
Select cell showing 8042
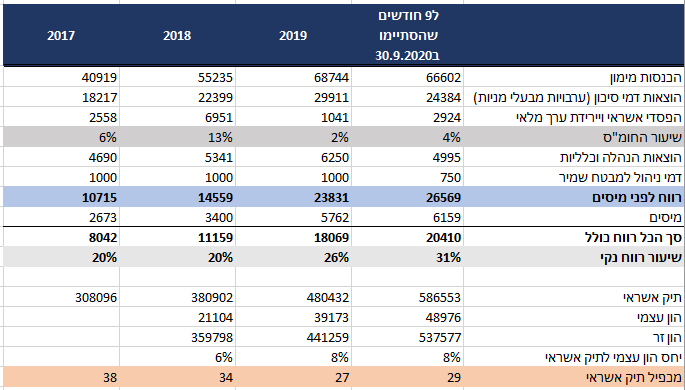(x=103, y=238)
